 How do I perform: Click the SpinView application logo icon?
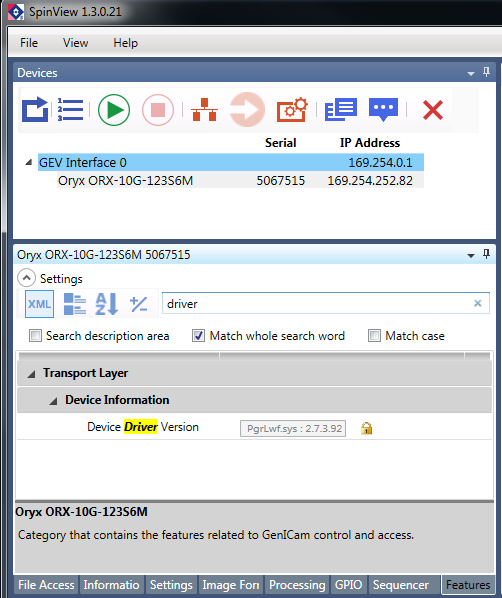pos(16,12)
